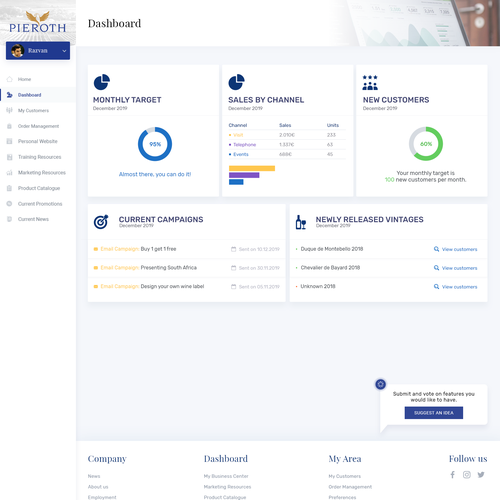Image resolution: width=500 pixels, height=500 pixels.
Task: Open Personal Website menu item
Action: (x=38, y=141)
